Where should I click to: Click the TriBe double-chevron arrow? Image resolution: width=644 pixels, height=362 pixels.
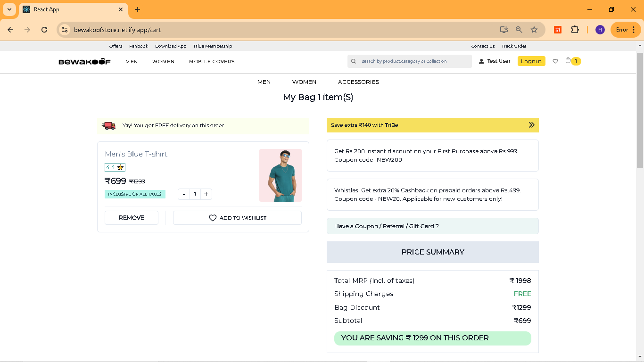pyautogui.click(x=531, y=125)
